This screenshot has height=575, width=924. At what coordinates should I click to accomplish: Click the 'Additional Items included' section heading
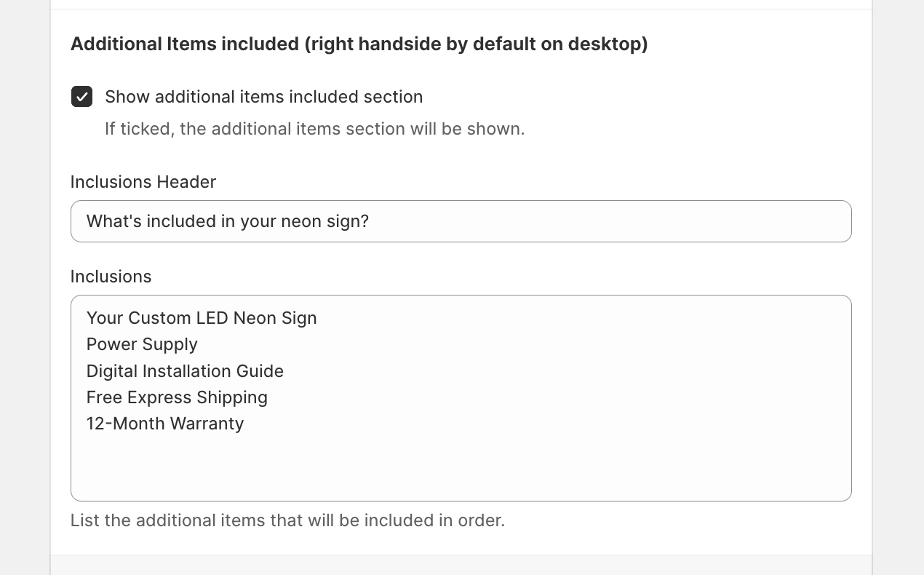point(359,44)
